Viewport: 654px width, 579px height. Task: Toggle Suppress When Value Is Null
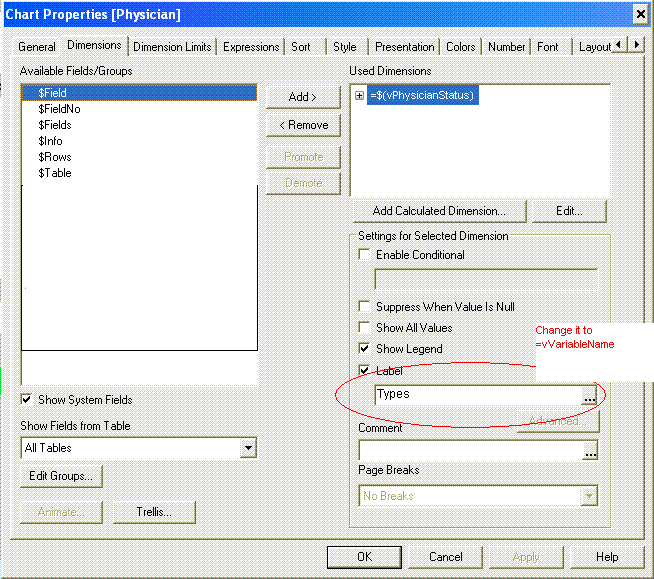pyautogui.click(x=364, y=307)
